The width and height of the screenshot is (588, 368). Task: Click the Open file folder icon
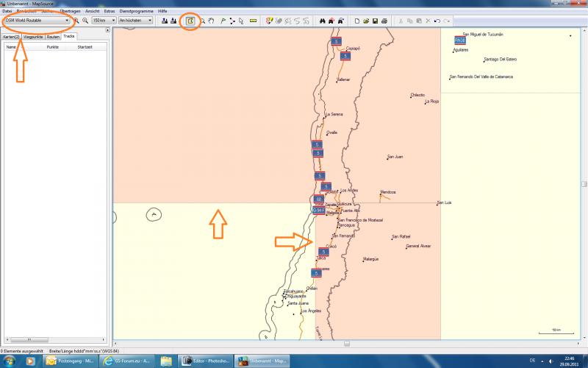tap(366, 21)
